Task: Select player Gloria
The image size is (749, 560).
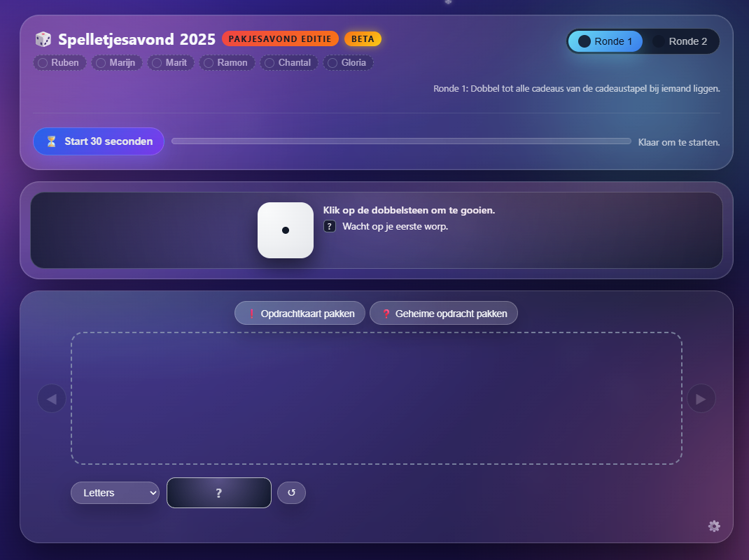Action: click(x=348, y=63)
